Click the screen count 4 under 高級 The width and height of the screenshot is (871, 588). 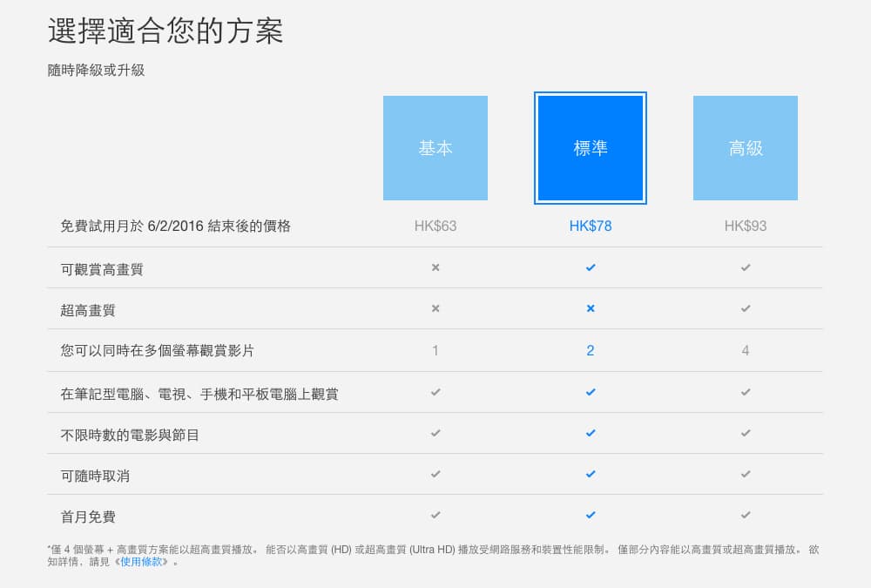(746, 350)
